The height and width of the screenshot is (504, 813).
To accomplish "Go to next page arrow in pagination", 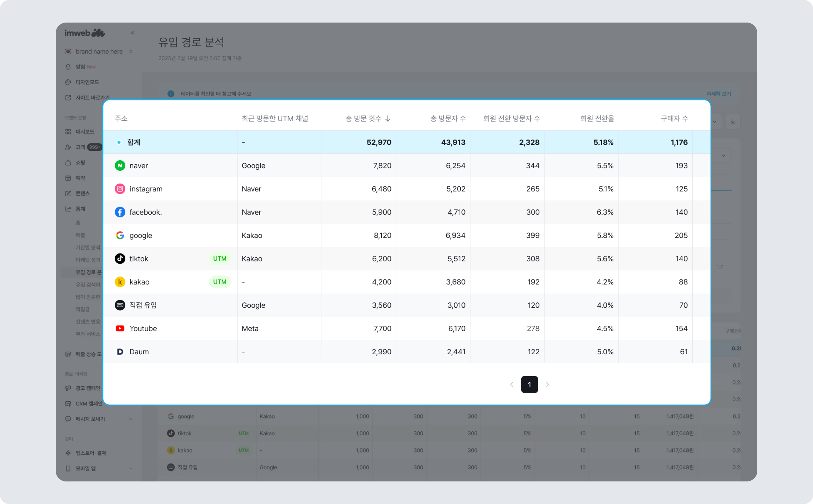I will click(x=547, y=384).
